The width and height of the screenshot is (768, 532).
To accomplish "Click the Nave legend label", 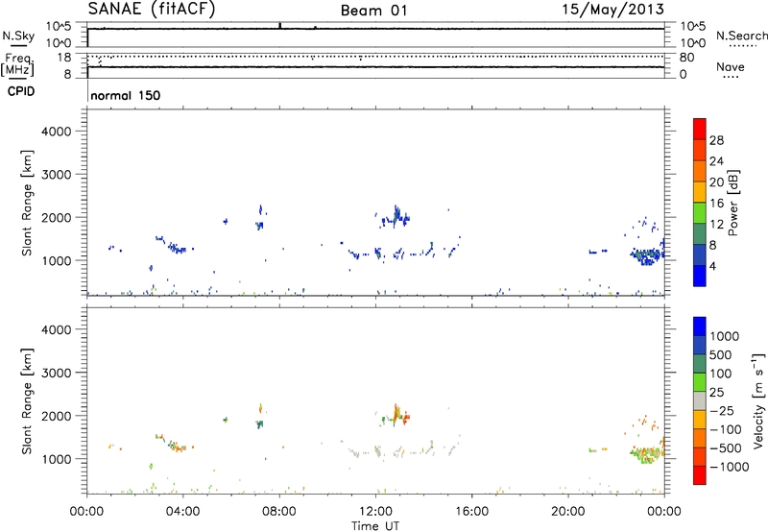I will pyautogui.click(x=731, y=66).
